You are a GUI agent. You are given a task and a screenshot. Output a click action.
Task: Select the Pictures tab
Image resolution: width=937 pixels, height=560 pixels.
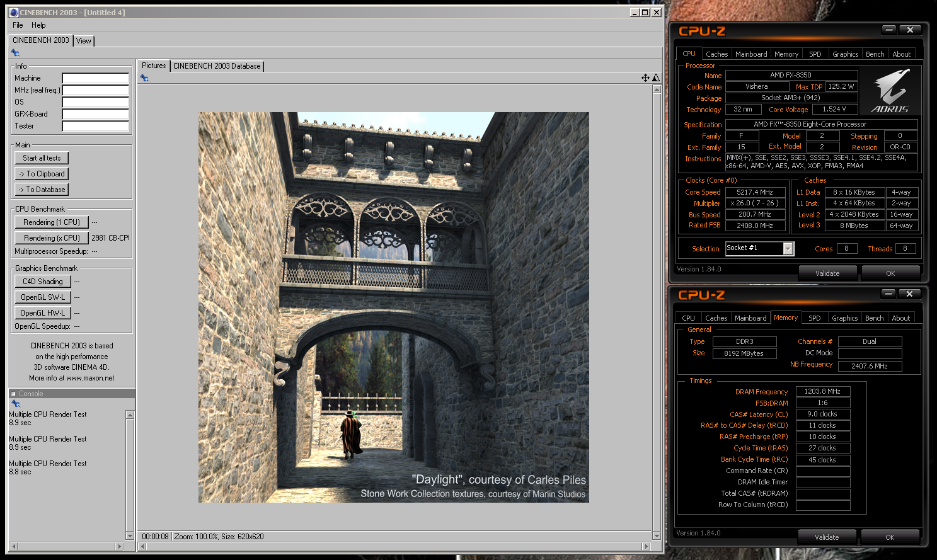pyautogui.click(x=154, y=66)
